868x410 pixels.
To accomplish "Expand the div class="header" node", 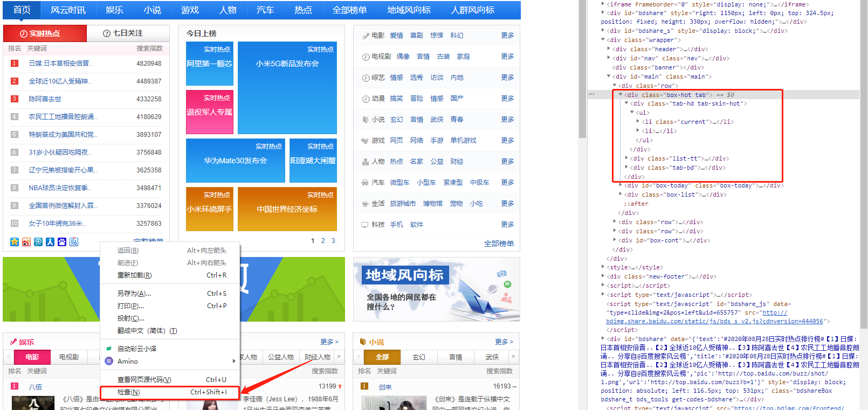I will (x=609, y=49).
